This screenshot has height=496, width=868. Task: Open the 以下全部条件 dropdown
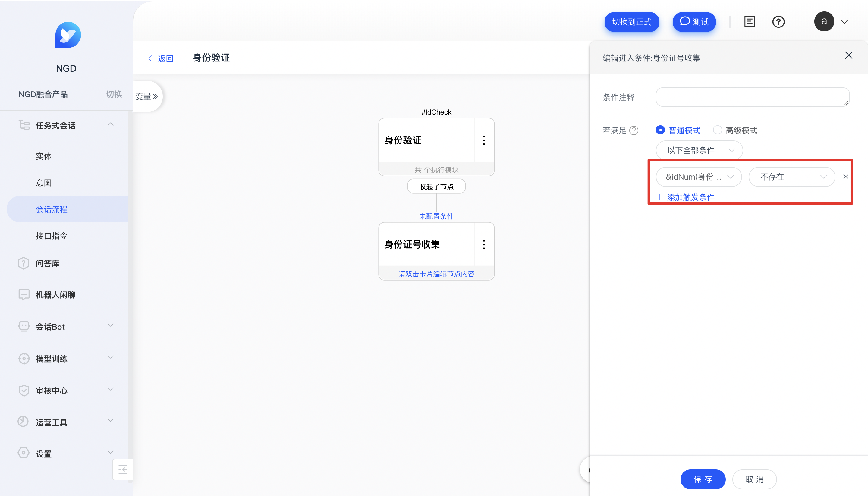699,150
